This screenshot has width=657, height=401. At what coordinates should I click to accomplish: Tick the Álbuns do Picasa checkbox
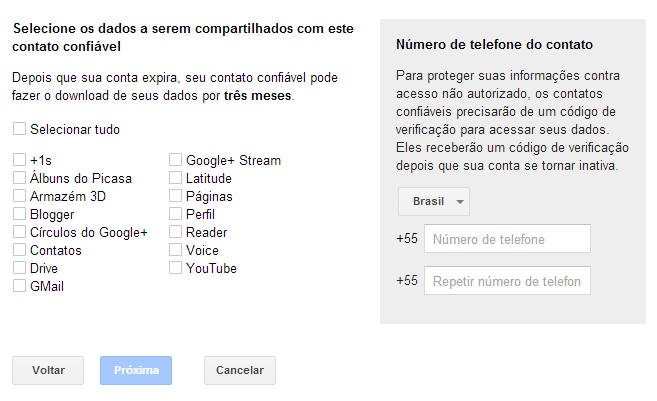pyautogui.click(x=20, y=178)
